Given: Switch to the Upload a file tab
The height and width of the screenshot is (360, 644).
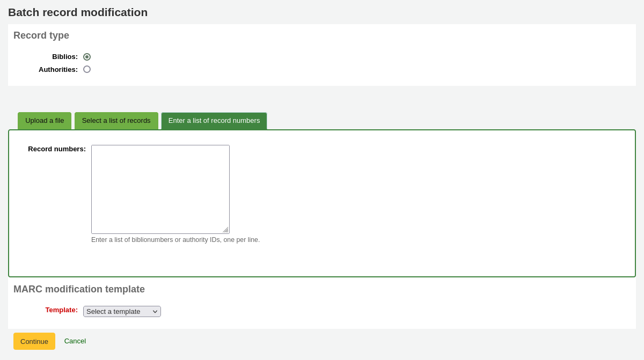Looking at the screenshot, I should [44, 120].
